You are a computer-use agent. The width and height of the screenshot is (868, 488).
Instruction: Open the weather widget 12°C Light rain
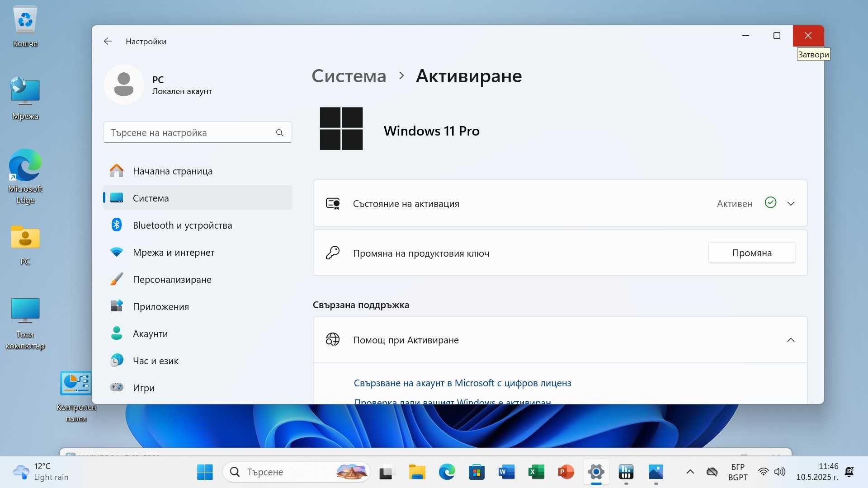[x=41, y=472]
